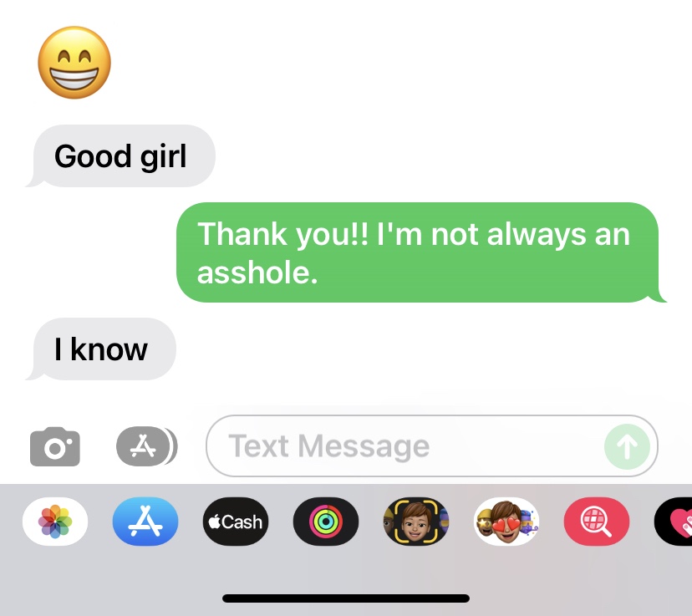Tap "Thank you!!" text in green bubble
Viewport: 692px width, 616px height.
(x=282, y=234)
